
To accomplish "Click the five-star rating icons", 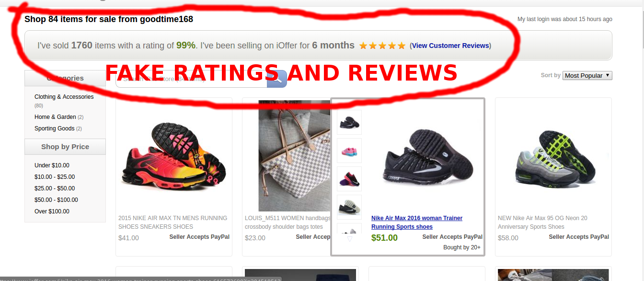I will pos(382,46).
